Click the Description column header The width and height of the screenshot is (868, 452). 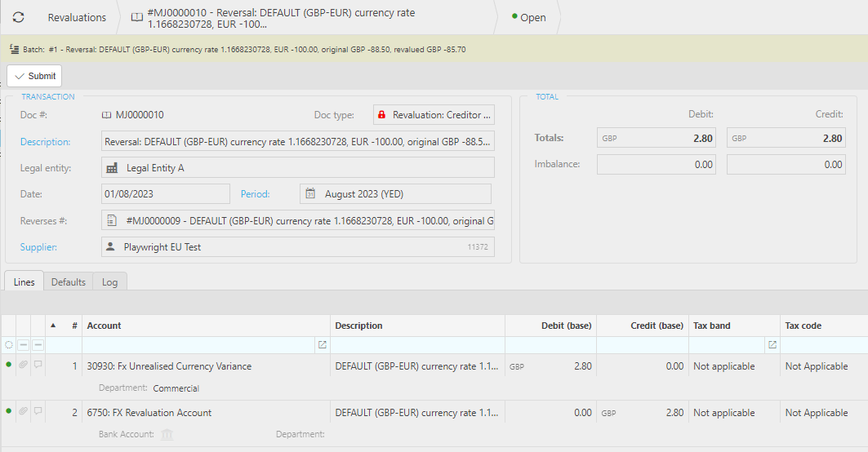[x=417, y=326]
